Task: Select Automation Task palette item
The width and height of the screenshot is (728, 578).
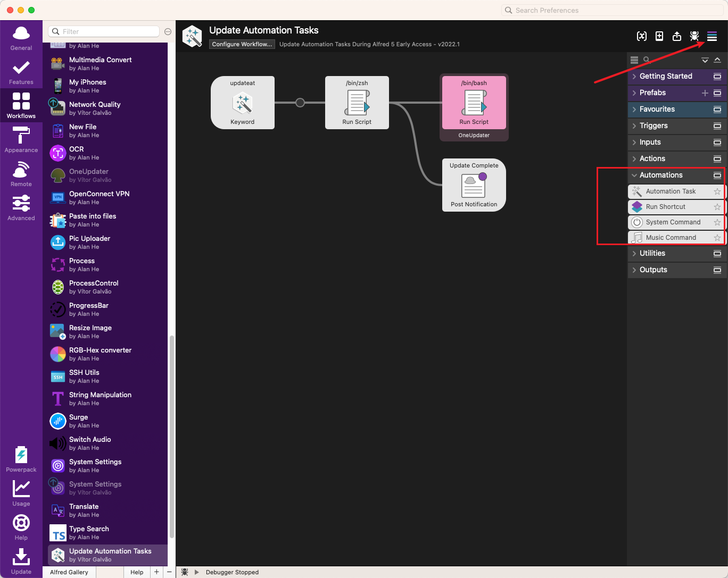Action: click(x=671, y=191)
